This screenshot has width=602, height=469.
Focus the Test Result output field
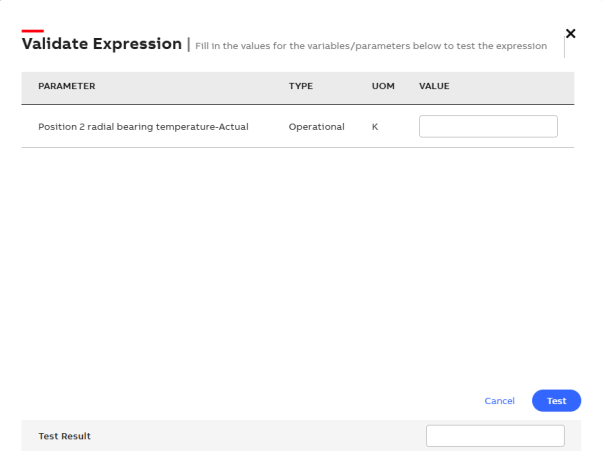click(x=495, y=436)
